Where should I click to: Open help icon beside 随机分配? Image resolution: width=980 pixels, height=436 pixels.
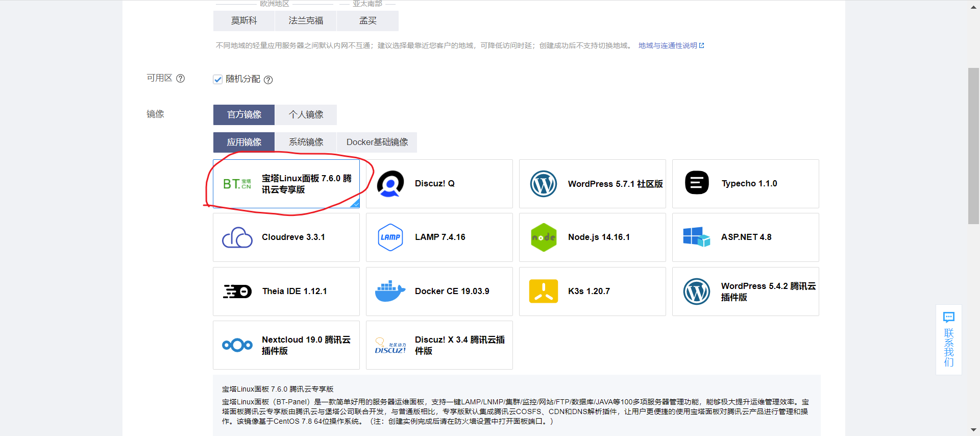pos(268,80)
